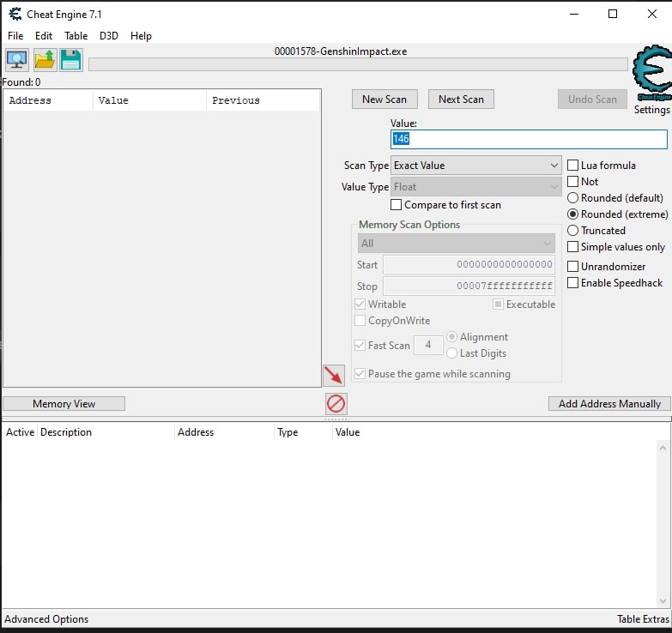Toggle the Not checkbox
The width and height of the screenshot is (672, 633).
pos(573,182)
